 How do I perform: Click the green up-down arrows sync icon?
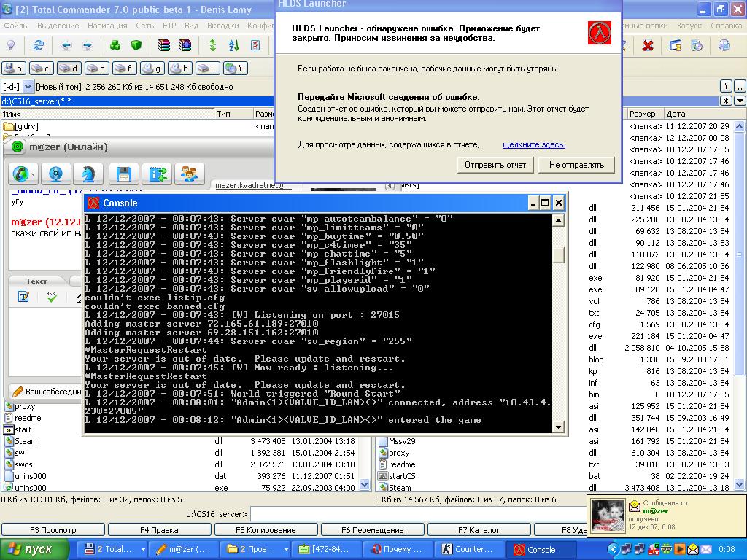click(x=213, y=45)
